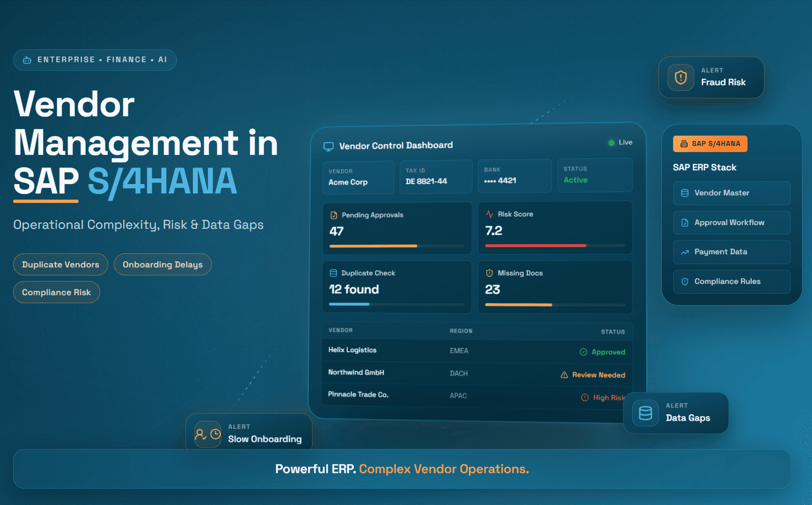Click the Complex Vendor Operations orange text
812x505 pixels.
[x=444, y=469]
